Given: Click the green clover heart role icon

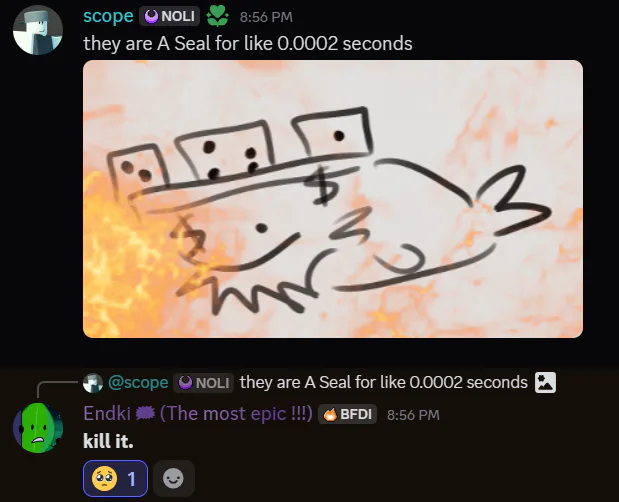Looking at the screenshot, I should 218,16.
